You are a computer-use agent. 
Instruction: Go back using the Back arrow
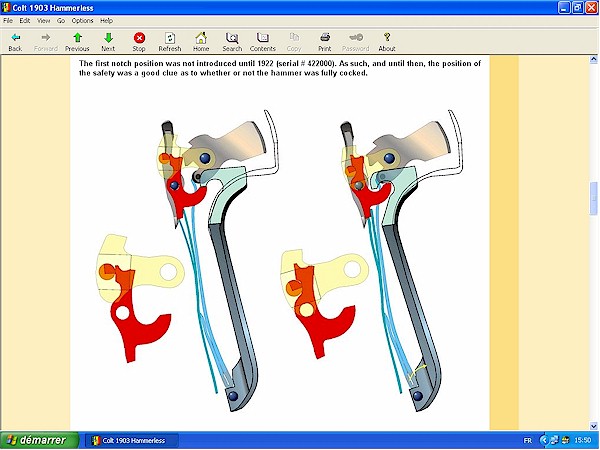pos(15,41)
